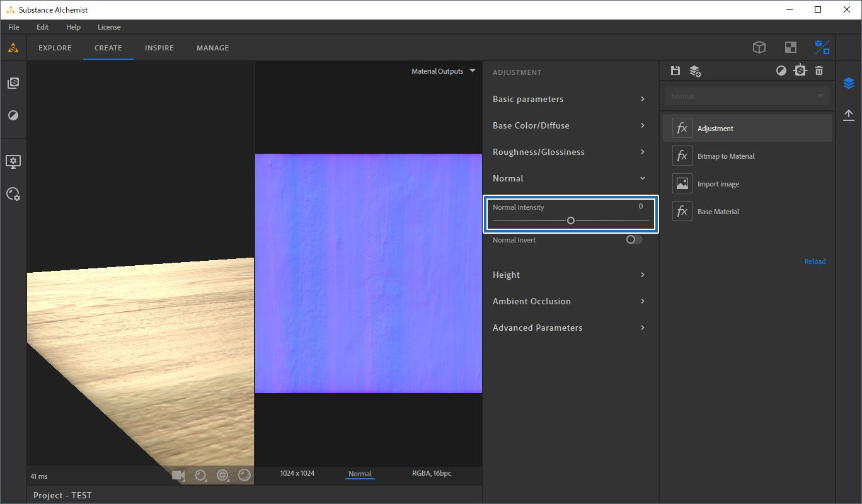This screenshot has width=862, height=504.
Task: Click the purple normal map preview
Action: (369, 273)
